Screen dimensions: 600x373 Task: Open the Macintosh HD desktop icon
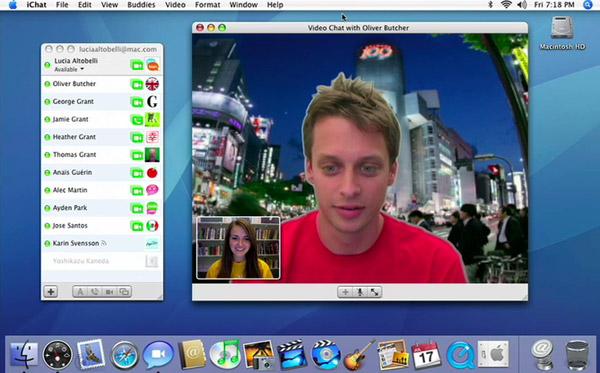point(562,33)
